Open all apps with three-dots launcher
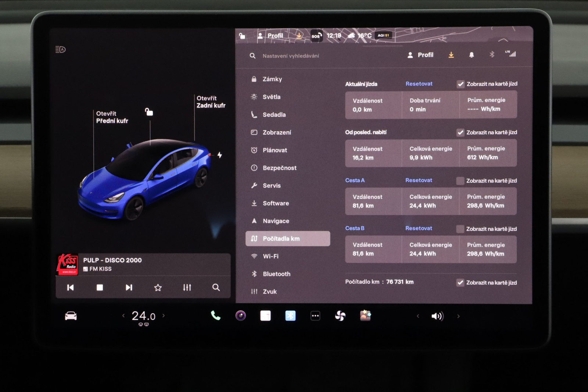The height and width of the screenshot is (392, 588). [315, 316]
